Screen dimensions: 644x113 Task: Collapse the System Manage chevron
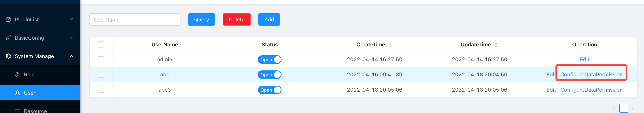(71, 56)
